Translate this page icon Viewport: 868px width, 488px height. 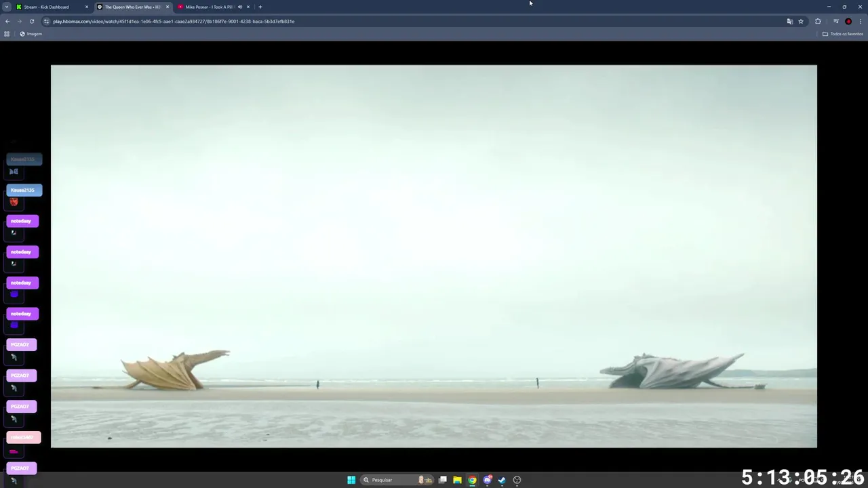pyautogui.click(x=789, y=21)
